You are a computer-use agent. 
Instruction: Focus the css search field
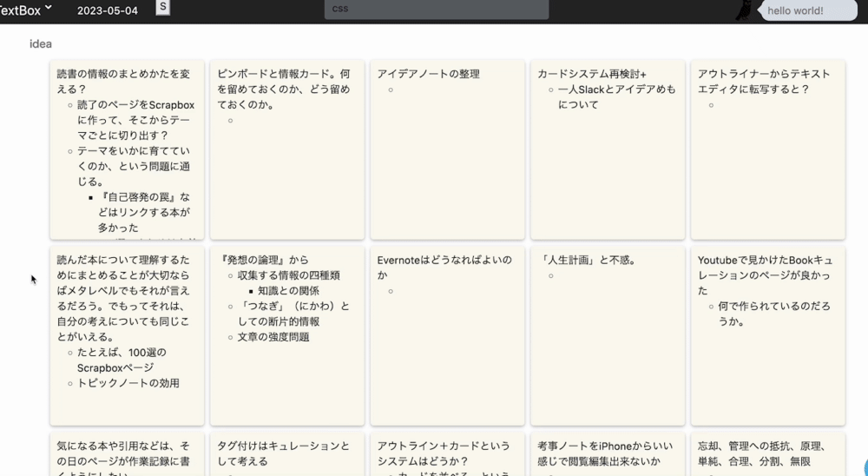[x=437, y=9]
